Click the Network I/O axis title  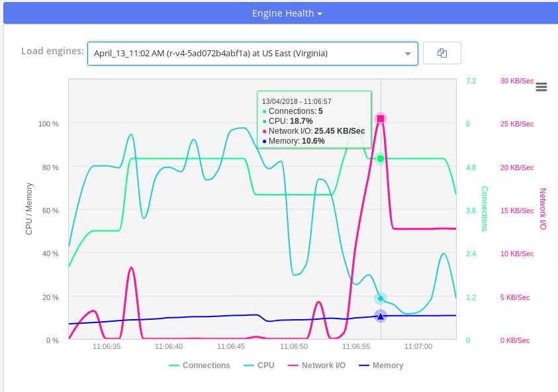543,209
